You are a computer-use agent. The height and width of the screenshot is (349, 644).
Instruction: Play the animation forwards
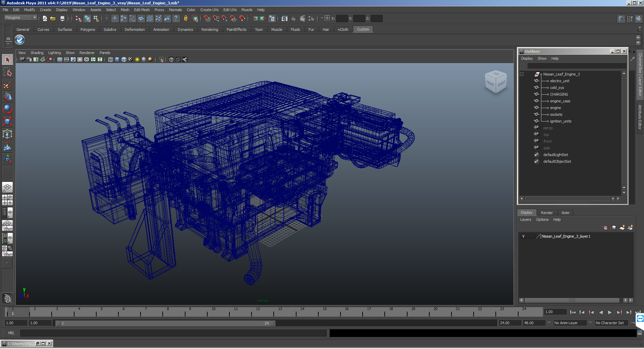610,312
